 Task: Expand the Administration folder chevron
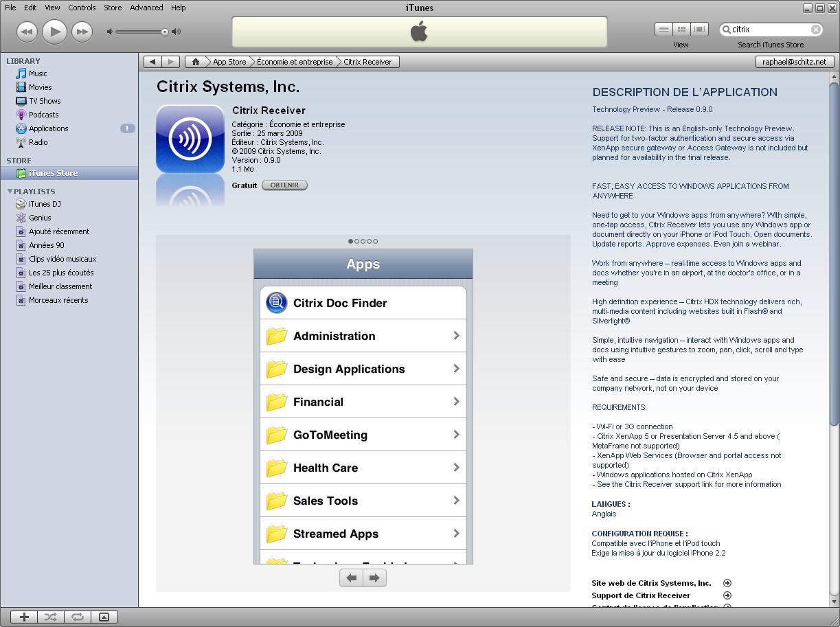click(456, 335)
